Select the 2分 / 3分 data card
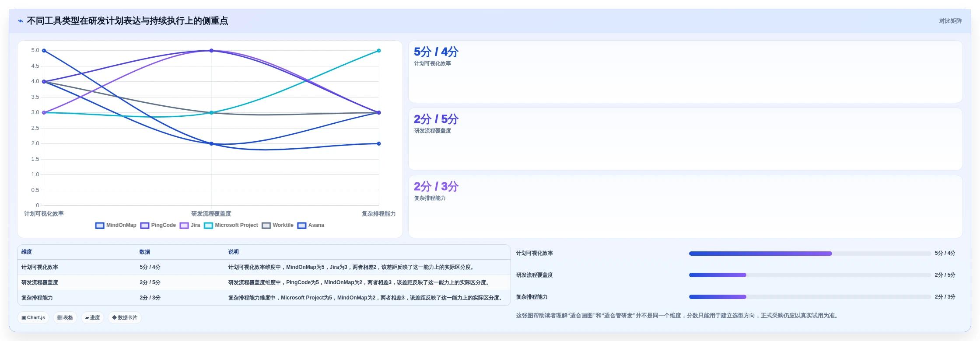 [x=685, y=206]
